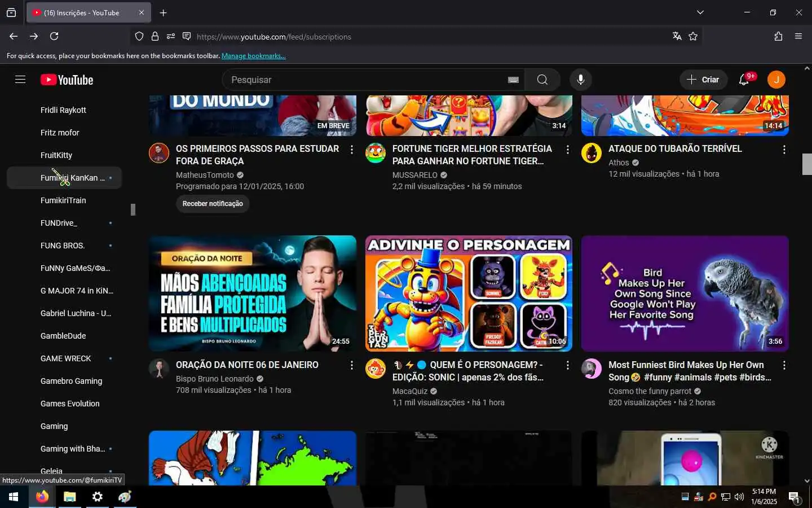Viewport: 812px width, 508px height.
Task: Open FumikiriTrain subscription
Action: (x=64, y=200)
